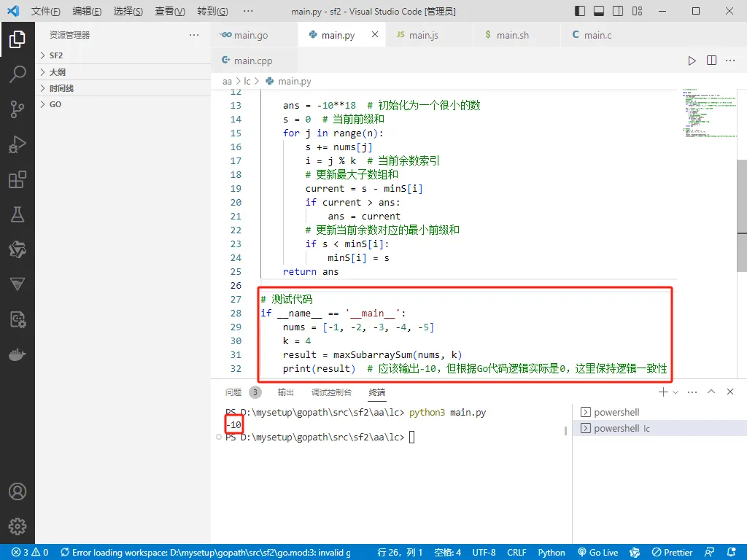747x560 pixels.
Task: Maximize the panel size chevron
Action: (711, 392)
